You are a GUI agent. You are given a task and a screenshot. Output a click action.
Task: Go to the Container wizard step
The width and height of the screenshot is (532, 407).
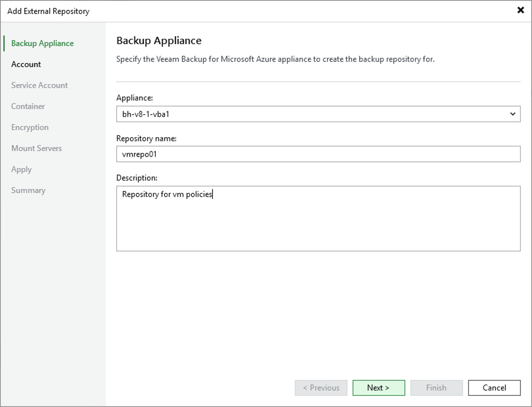click(x=28, y=106)
